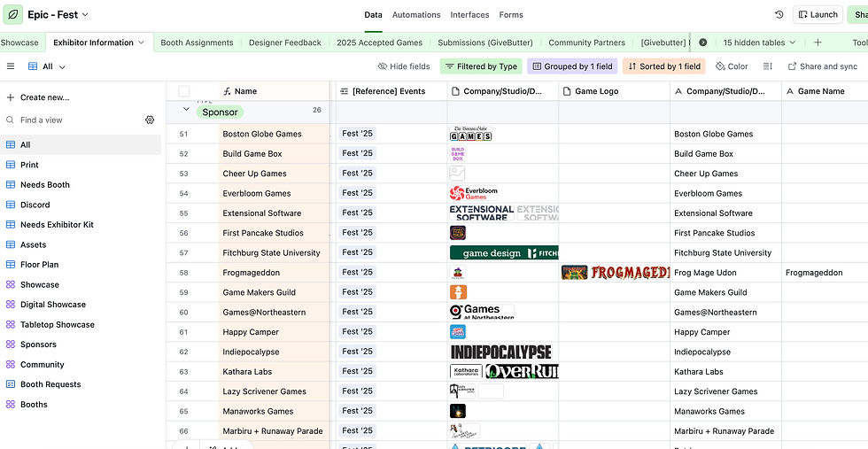Toggle sidebar with hamburger menu icon

tap(11, 66)
